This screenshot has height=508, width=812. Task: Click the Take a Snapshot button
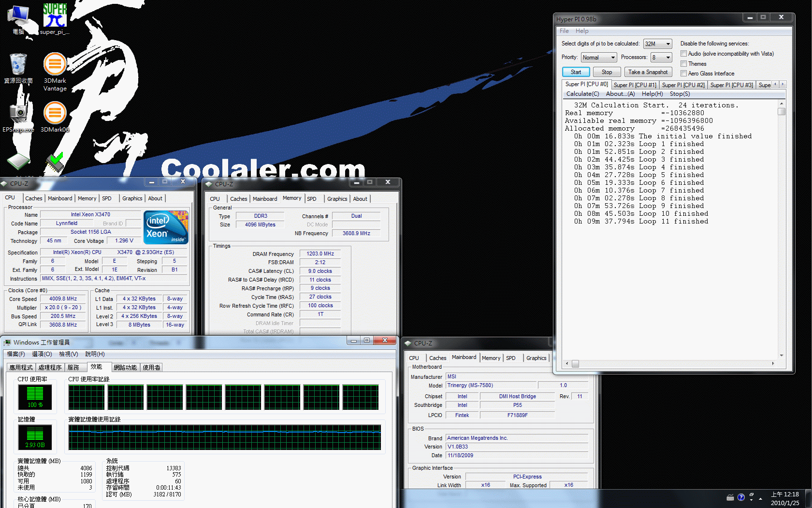pos(648,72)
